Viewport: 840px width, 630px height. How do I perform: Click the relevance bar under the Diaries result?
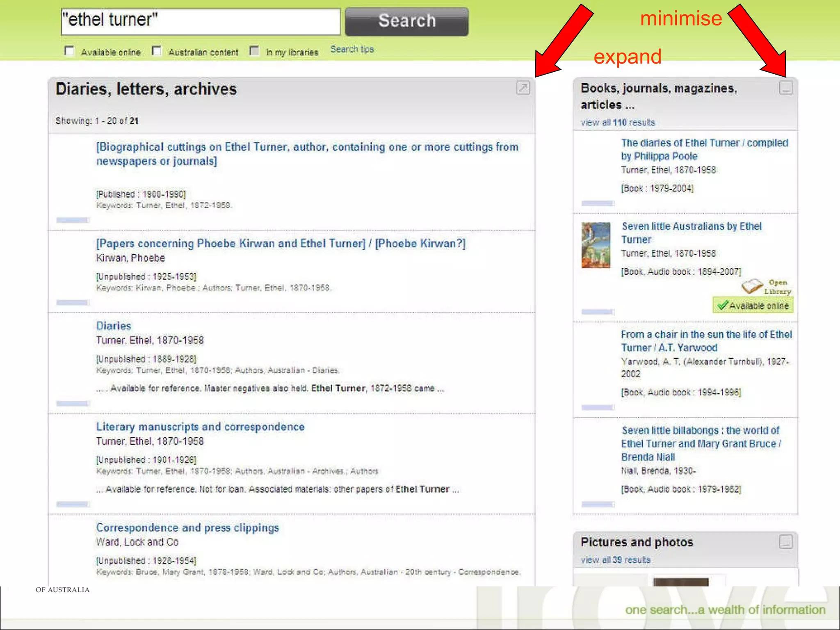tap(73, 404)
